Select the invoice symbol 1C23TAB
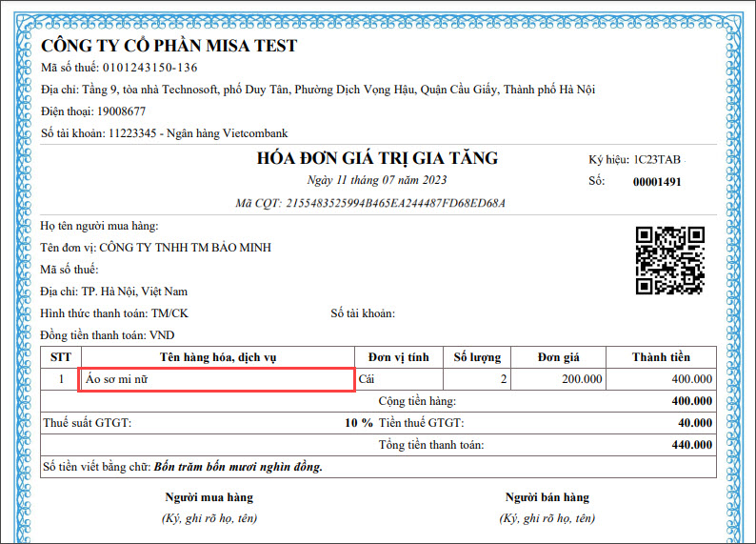Screen dimensions: 756x544 pyautogui.click(x=659, y=160)
